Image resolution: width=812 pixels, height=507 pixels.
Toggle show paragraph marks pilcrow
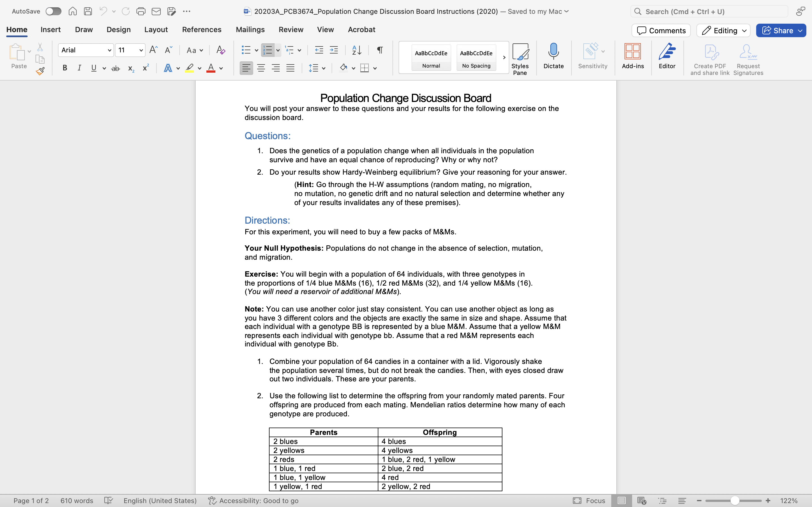pos(380,50)
